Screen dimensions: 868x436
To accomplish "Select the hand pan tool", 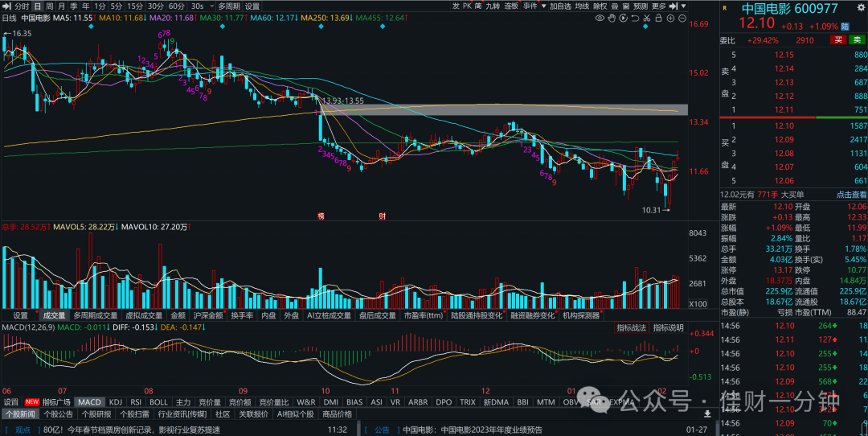I will 612,19.
